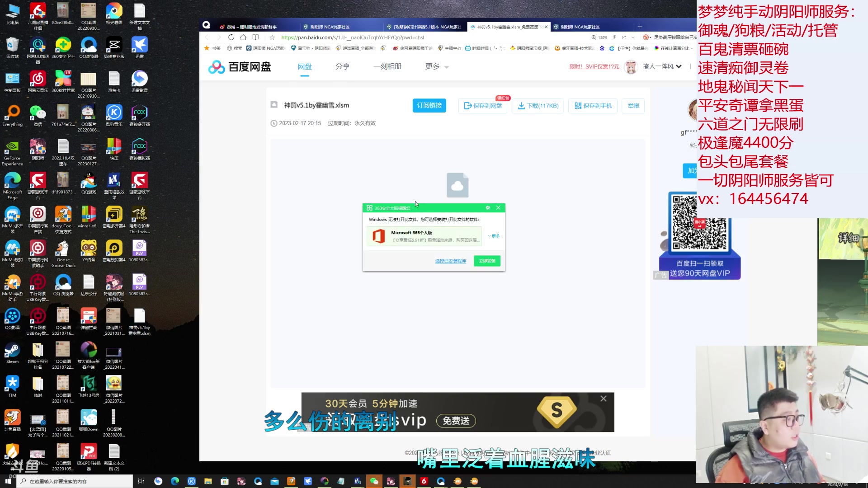Screen dimensions: 868x488
Task: Click the 立即安装 install button
Action: (x=487, y=261)
